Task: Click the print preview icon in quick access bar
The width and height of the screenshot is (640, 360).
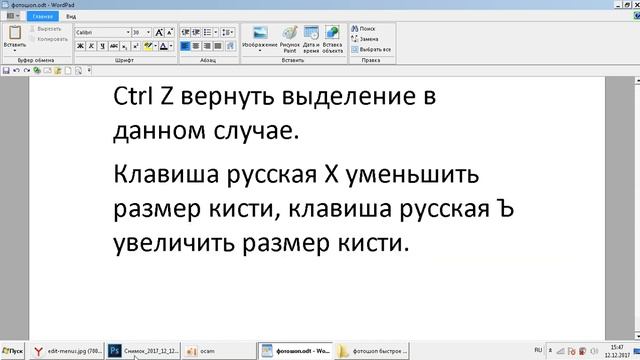Action: tap(78, 71)
